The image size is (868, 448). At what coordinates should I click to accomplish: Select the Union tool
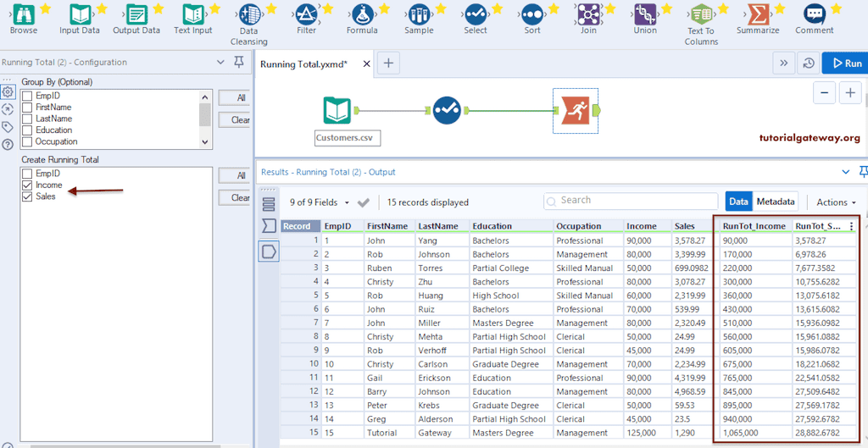click(x=645, y=14)
